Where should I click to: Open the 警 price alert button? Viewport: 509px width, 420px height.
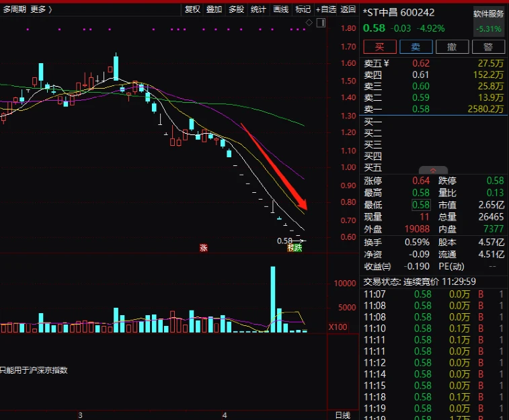[488, 46]
